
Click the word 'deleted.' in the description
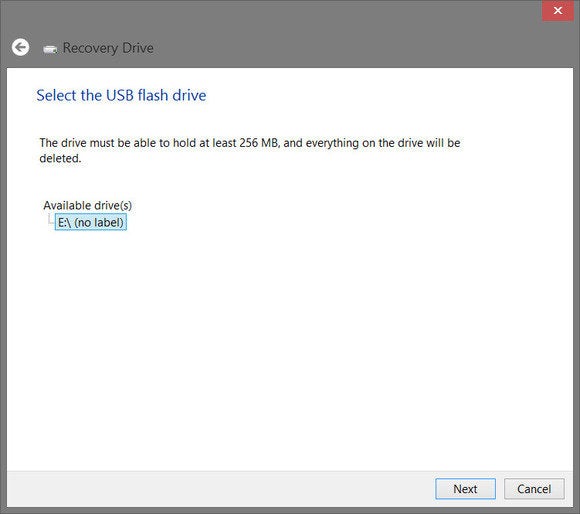60,159
